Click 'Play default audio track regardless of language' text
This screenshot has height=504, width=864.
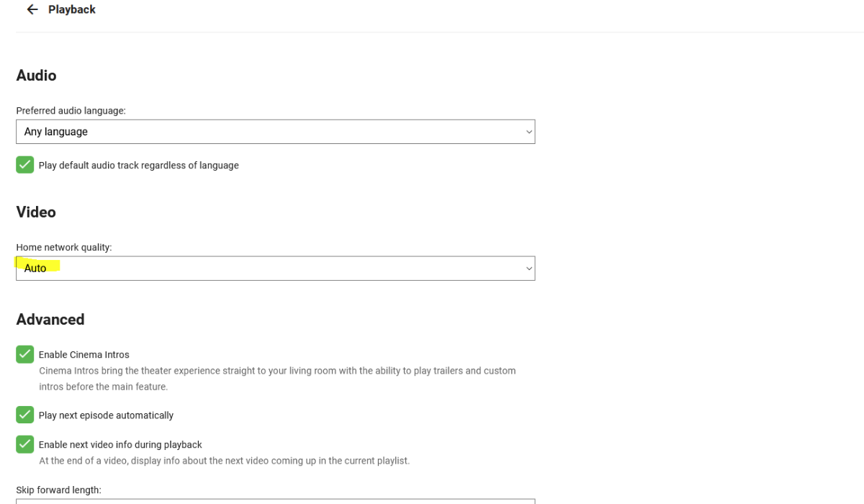coord(139,166)
